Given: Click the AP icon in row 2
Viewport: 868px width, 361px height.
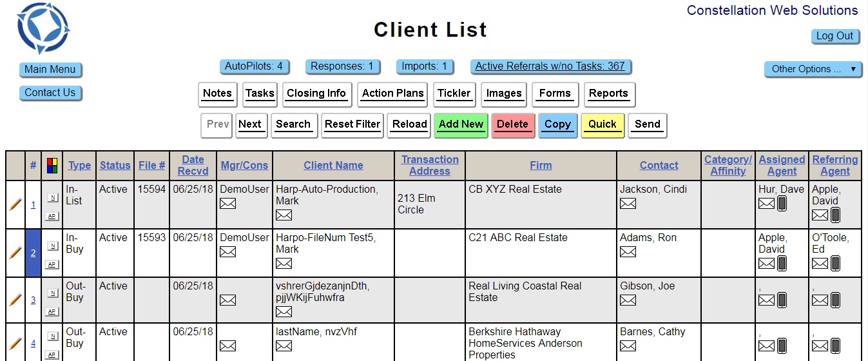Looking at the screenshot, I should pos(52,264).
